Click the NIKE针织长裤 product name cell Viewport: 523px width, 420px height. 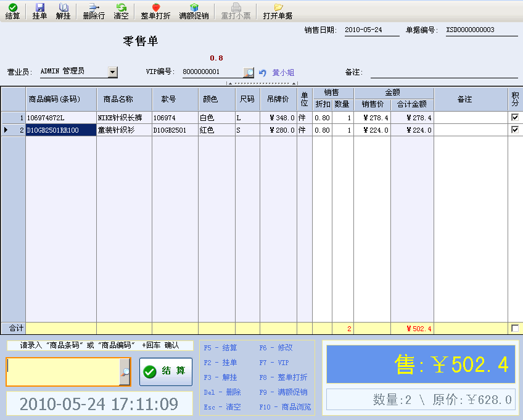[125, 118]
